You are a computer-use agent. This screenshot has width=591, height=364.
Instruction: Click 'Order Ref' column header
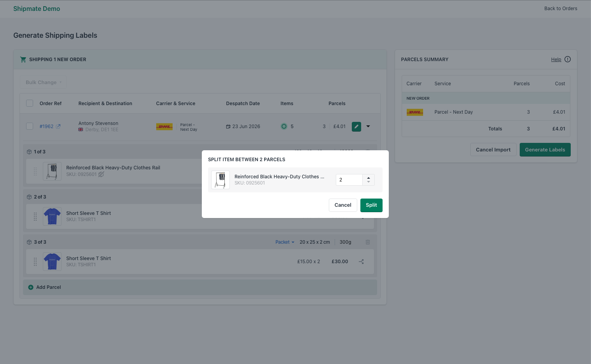51,104
